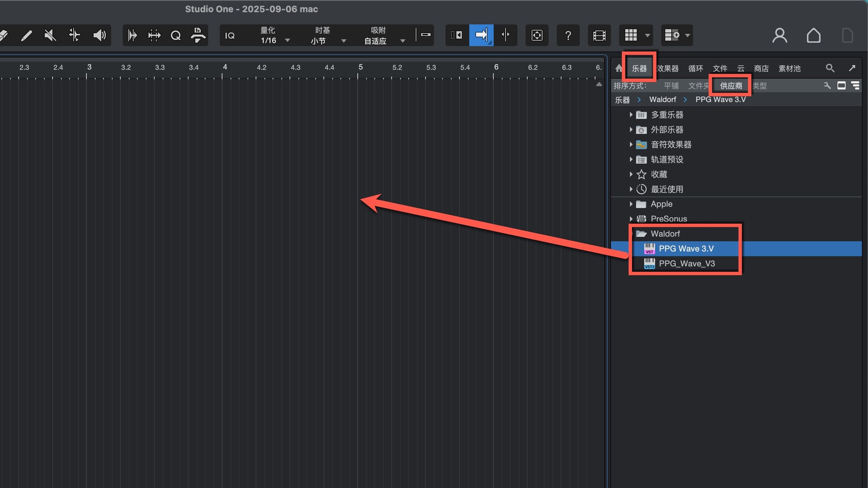Click the tree list view icon
Image resolution: width=868 pixels, height=488 pixels.
click(855, 85)
